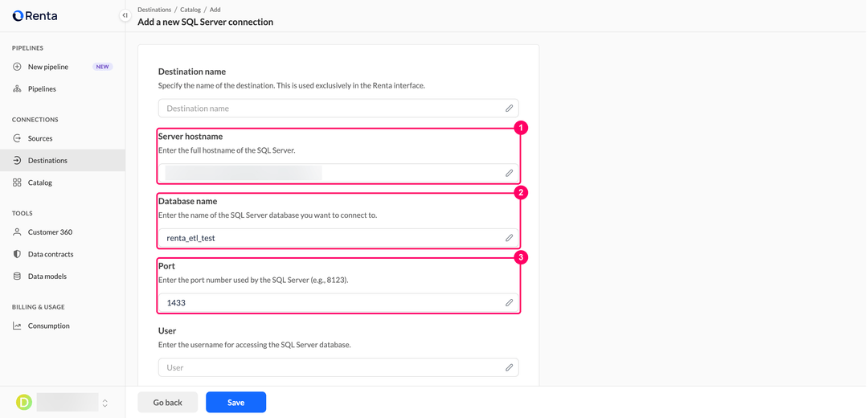
Task: Open Consumption under Billing & Usage
Action: (x=63, y=326)
